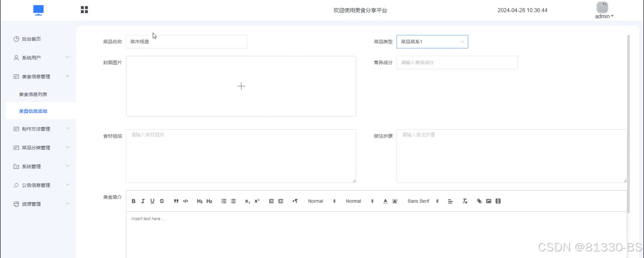This screenshot has width=644, height=258.
Task: Expand the 资源管理 menu
Action: 41,204
